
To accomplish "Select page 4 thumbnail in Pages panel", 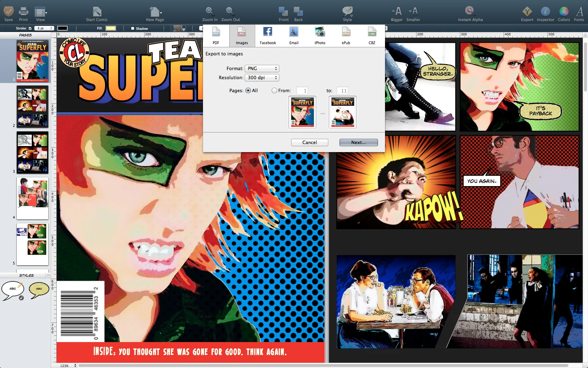I will [33, 198].
